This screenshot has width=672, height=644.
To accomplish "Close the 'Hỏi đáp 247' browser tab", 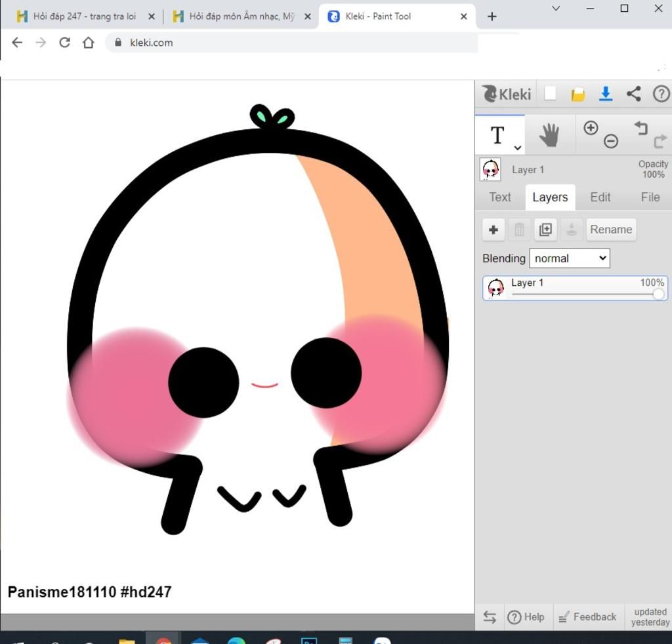I will tap(152, 16).
